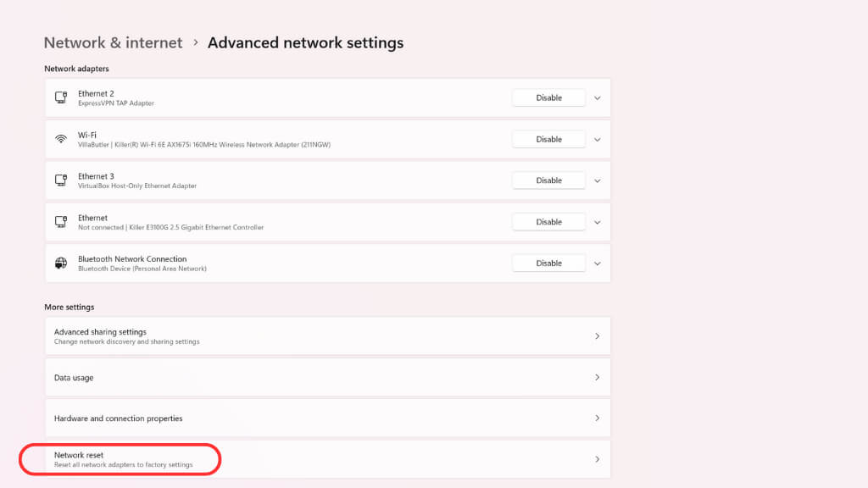Open Data usage page
The image size is (868, 488).
click(x=327, y=377)
